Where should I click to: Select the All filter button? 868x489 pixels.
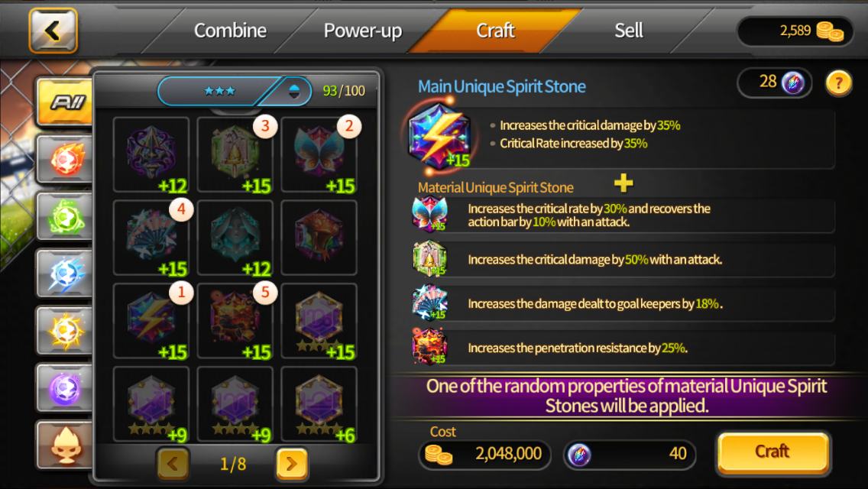[x=65, y=102]
